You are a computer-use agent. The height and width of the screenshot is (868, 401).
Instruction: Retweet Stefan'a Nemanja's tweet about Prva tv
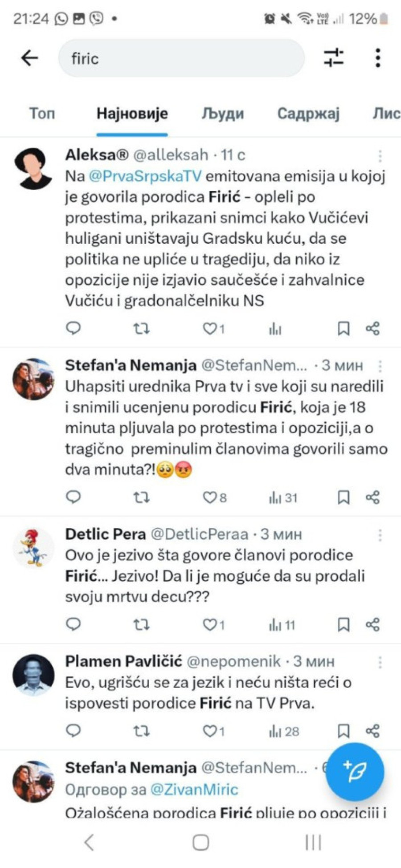pyautogui.click(x=142, y=497)
